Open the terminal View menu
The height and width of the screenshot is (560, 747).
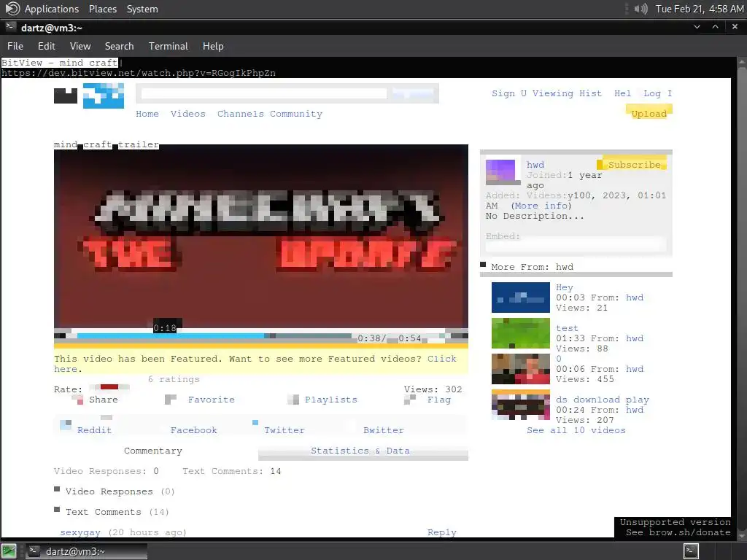click(80, 46)
